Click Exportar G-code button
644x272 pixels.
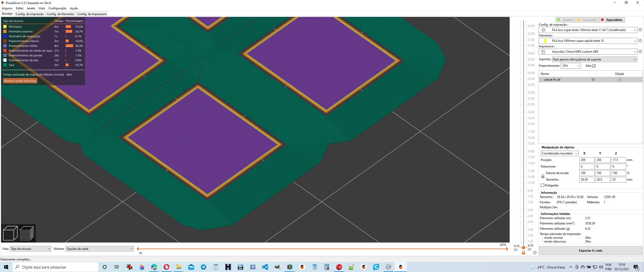pos(590,251)
